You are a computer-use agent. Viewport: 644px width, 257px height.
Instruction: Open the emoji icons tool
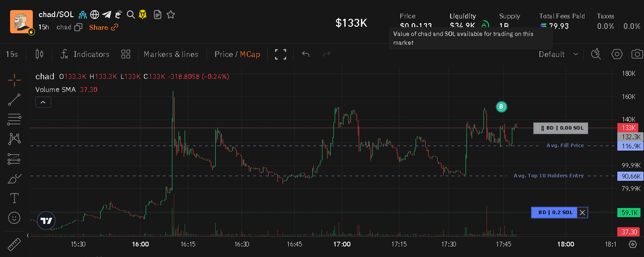point(14,218)
